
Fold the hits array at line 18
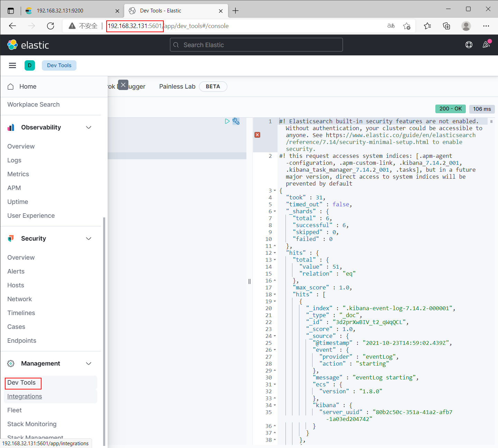(x=275, y=295)
